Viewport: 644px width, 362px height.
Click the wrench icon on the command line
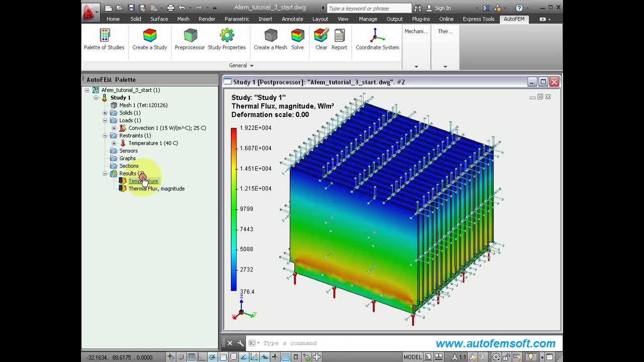240,343
